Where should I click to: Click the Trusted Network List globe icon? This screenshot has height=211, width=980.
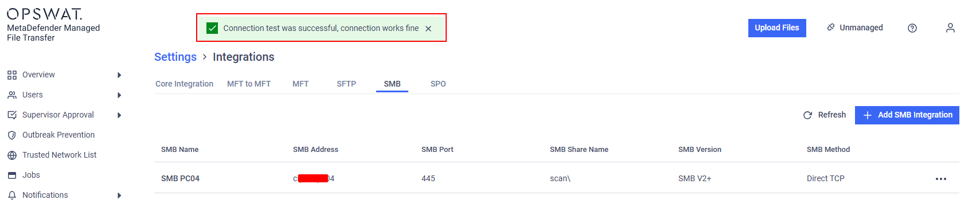[11, 155]
